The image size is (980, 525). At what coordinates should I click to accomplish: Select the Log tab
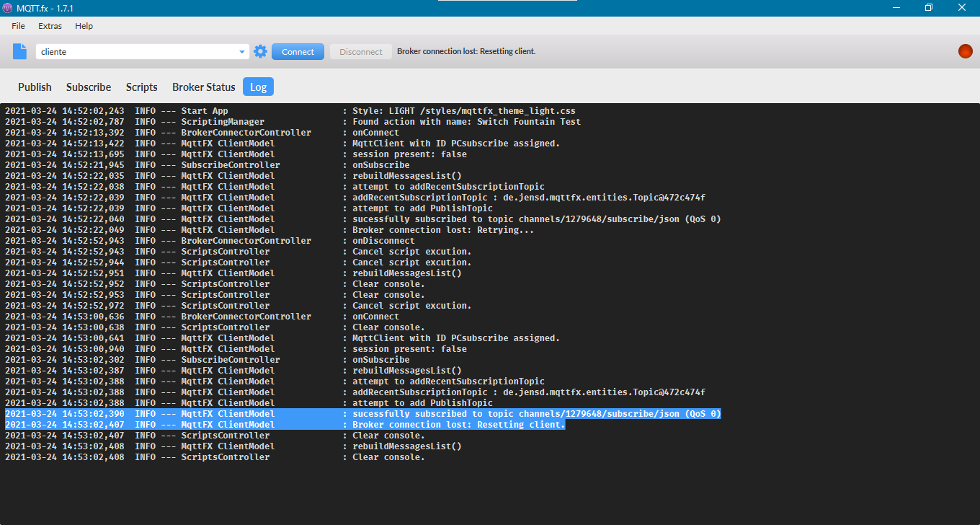coord(258,87)
